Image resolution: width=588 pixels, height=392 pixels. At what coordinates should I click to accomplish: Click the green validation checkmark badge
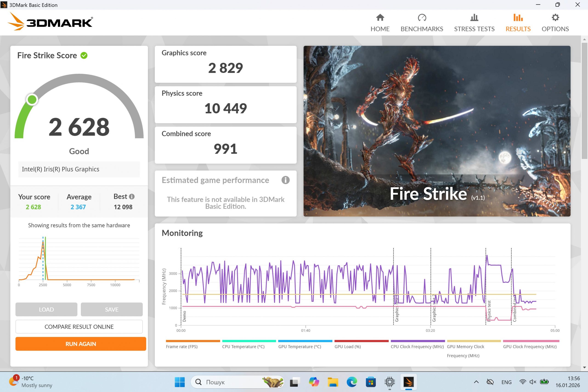[84, 56]
